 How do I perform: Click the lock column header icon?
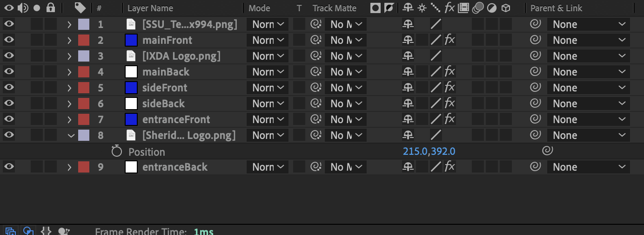coord(51,8)
